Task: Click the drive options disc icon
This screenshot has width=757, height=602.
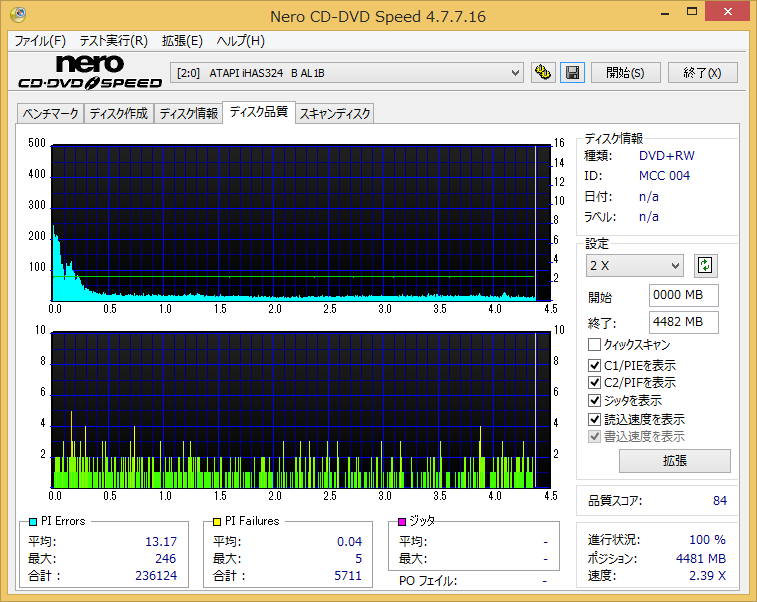Action: (x=543, y=72)
